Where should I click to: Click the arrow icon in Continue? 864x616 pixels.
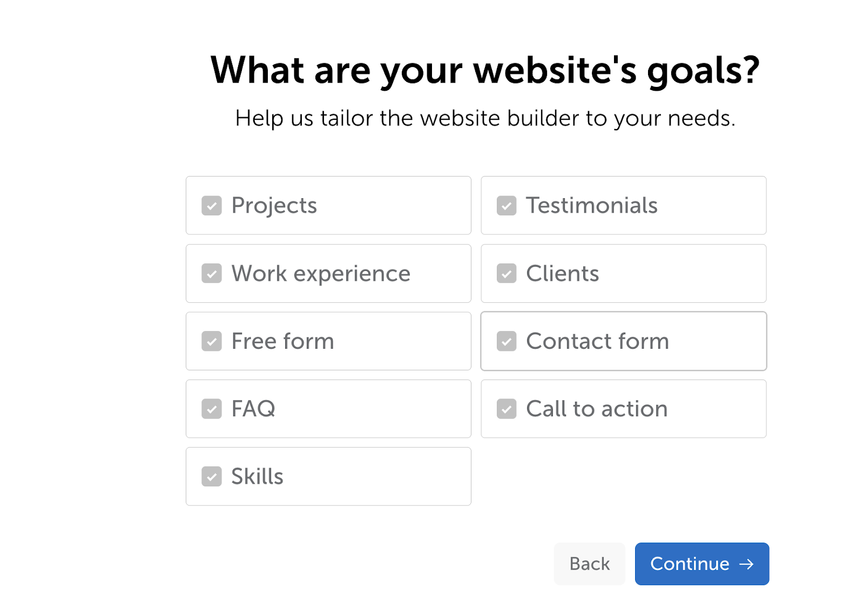click(x=746, y=564)
